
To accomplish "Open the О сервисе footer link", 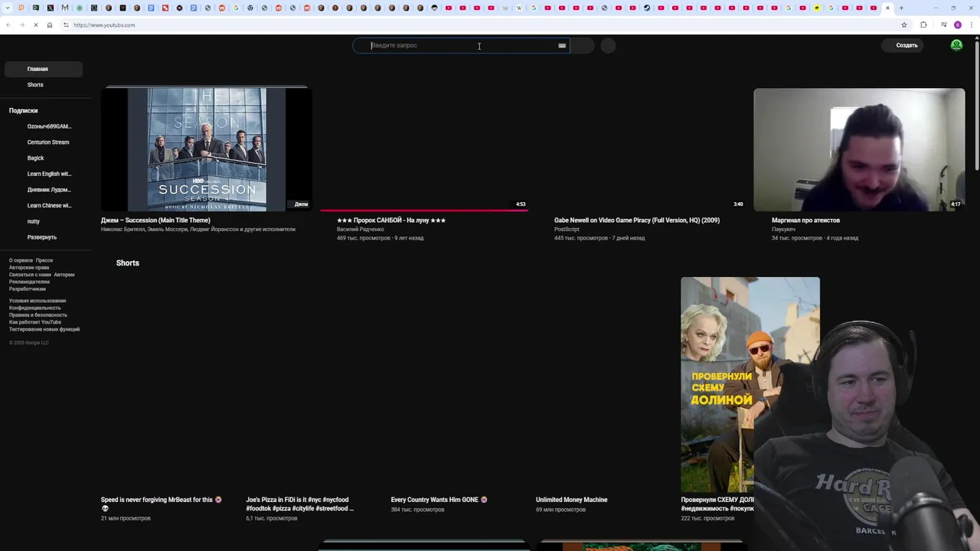I will [x=21, y=261].
